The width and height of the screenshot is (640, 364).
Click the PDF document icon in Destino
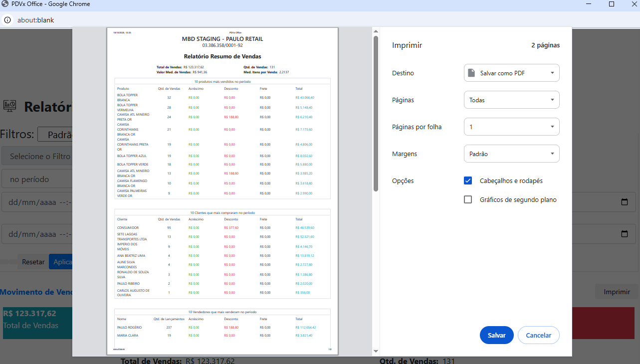pyautogui.click(x=471, y=73)
